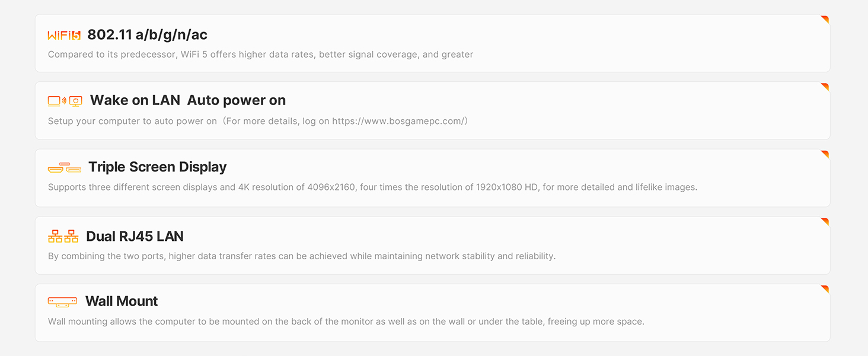Click the WiFi 5 predecessor comparison description
The width and height of the screenshot is (868, 356).
pos(260,55)
